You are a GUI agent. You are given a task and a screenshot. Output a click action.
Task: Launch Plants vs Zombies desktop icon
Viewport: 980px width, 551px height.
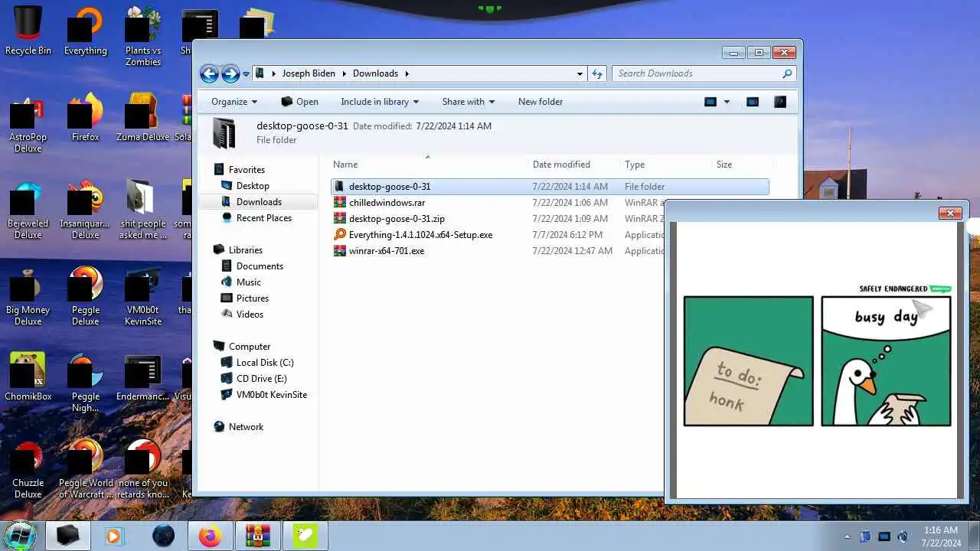143,35
